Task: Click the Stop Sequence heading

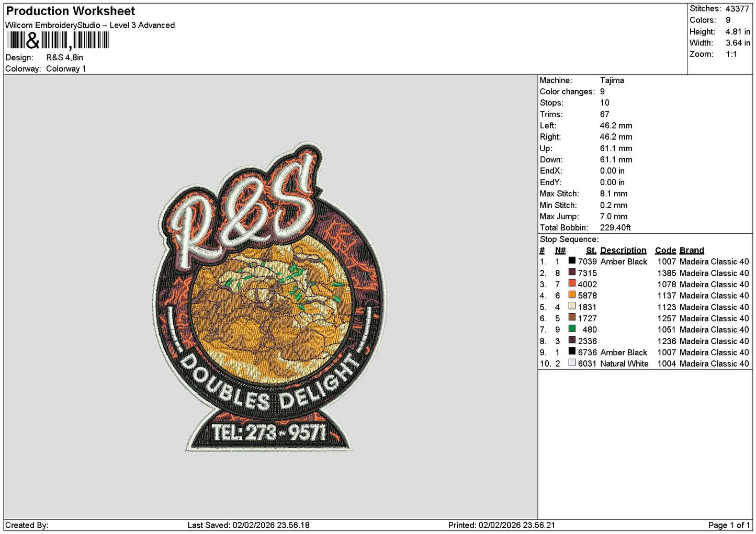Action: pos(569,240)
